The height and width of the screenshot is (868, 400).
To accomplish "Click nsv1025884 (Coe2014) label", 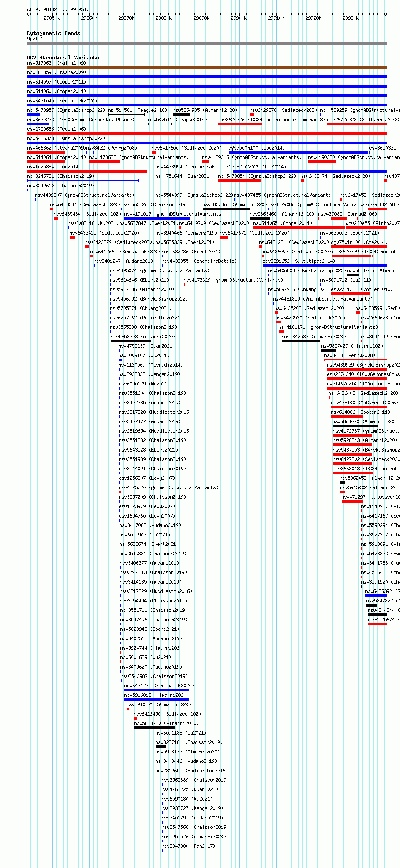I will 54,167.
